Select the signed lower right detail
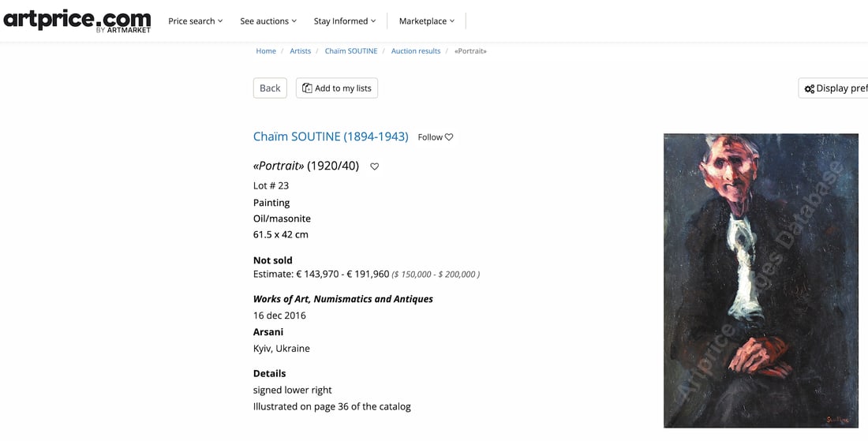This screenshot has width=868, height=441. (293, 390)
